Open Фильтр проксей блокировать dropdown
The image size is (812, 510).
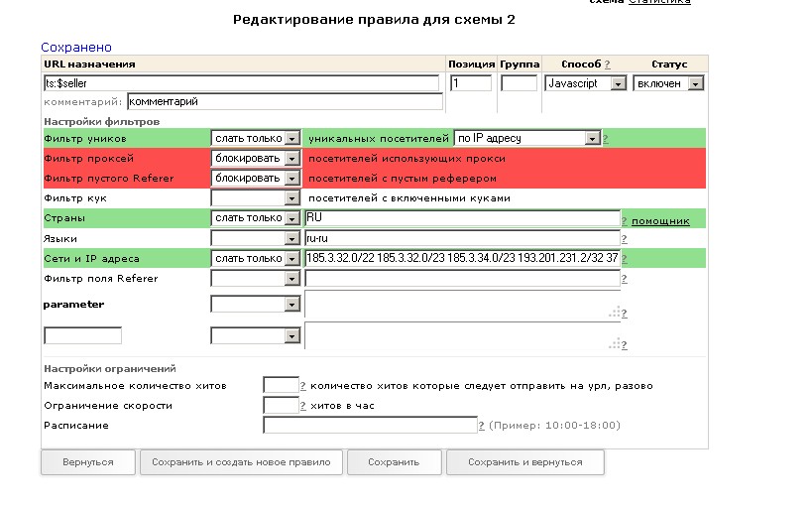(x=256, y=158)
